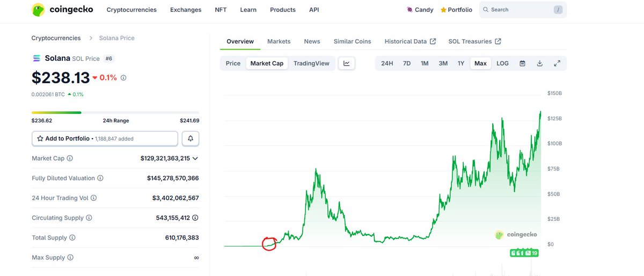Click info icon beside the 0.1% price change
644x276 pixels.
point(123,78)
